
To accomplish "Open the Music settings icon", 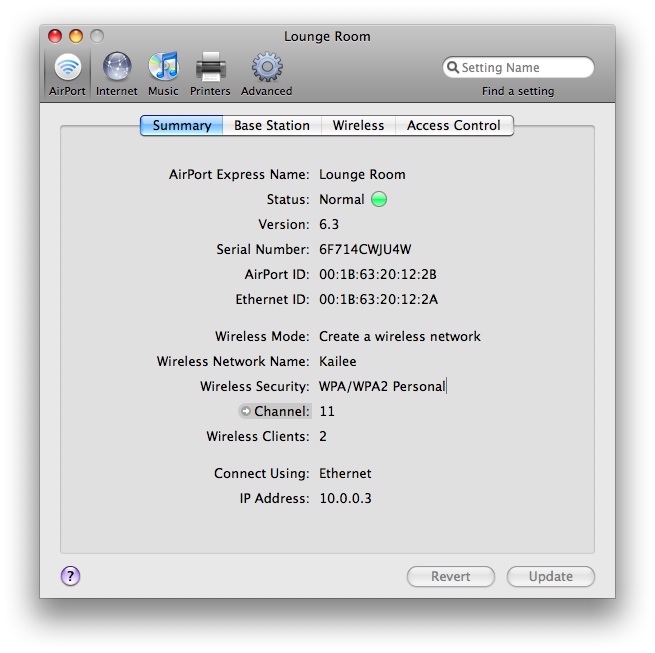I will pyautogui.click(x=163, y=66).
